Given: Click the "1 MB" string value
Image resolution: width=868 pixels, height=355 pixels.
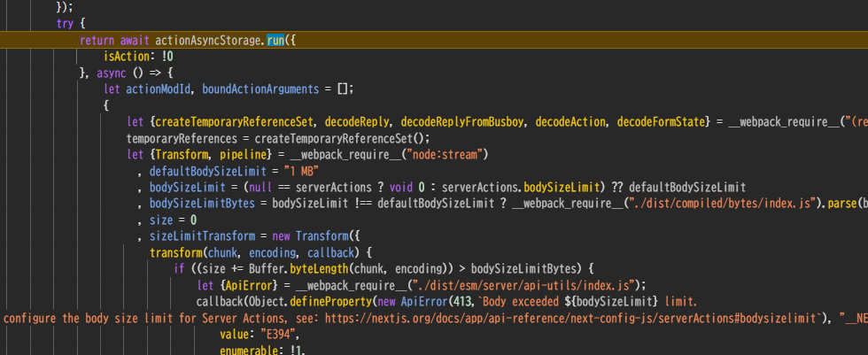Looking at the screenshot, I should click(x=302, y=170).
